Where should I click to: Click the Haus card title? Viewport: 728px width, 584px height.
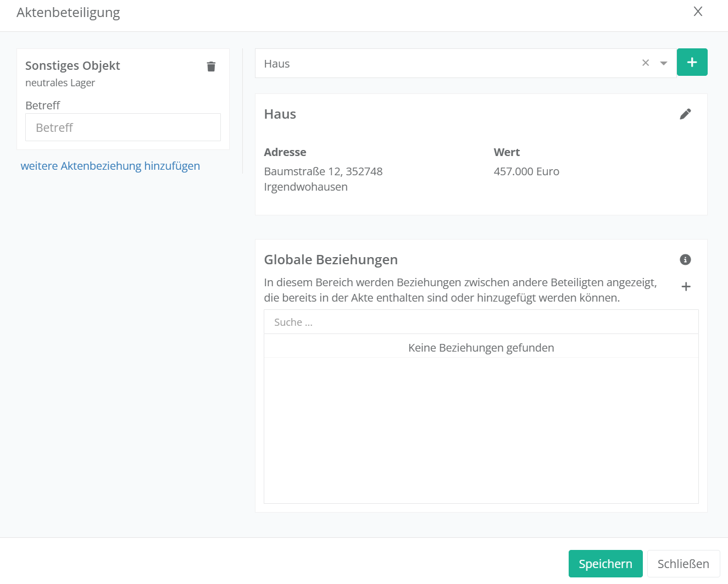tap(280, 114)
